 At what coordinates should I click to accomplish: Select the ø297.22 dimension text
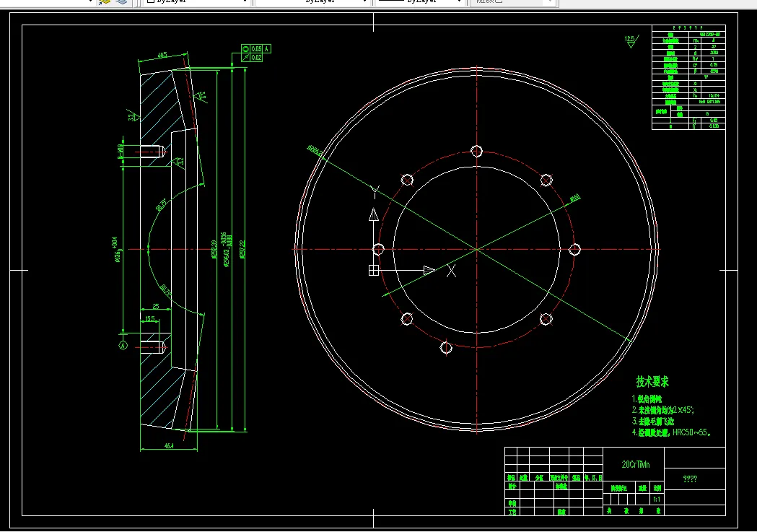[x=242, y=250]
